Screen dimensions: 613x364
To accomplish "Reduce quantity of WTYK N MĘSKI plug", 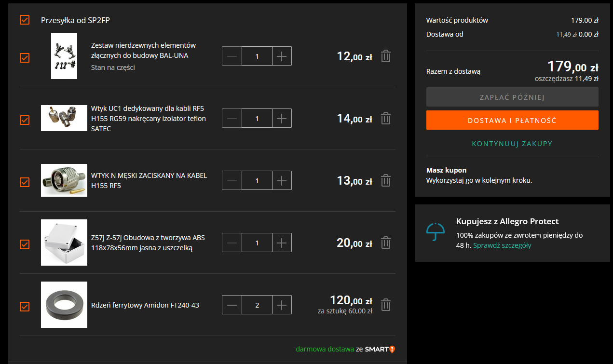I will pos(232,180).
